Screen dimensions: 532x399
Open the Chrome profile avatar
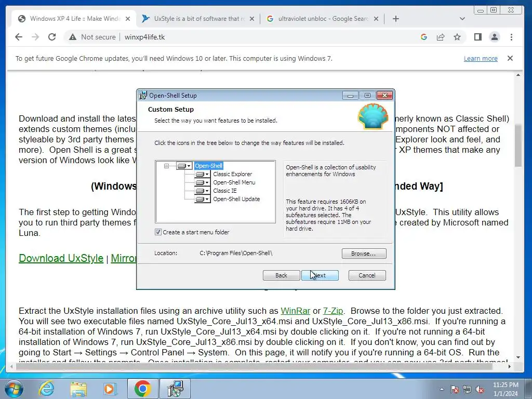point(495,37)
